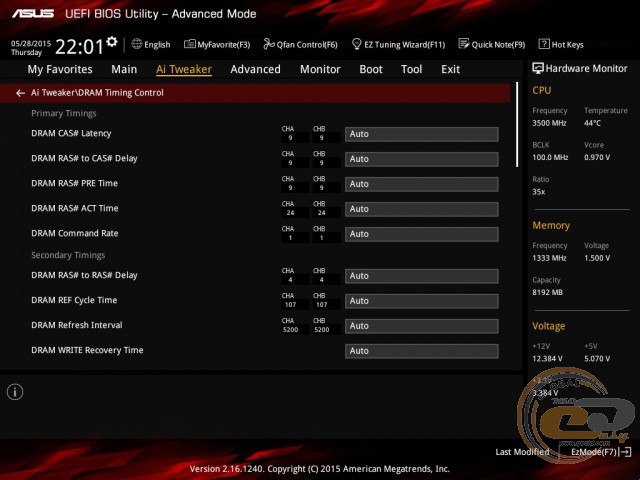Click Last Modified button
Screen dimensions: 640x480
[x=522, y=452]
